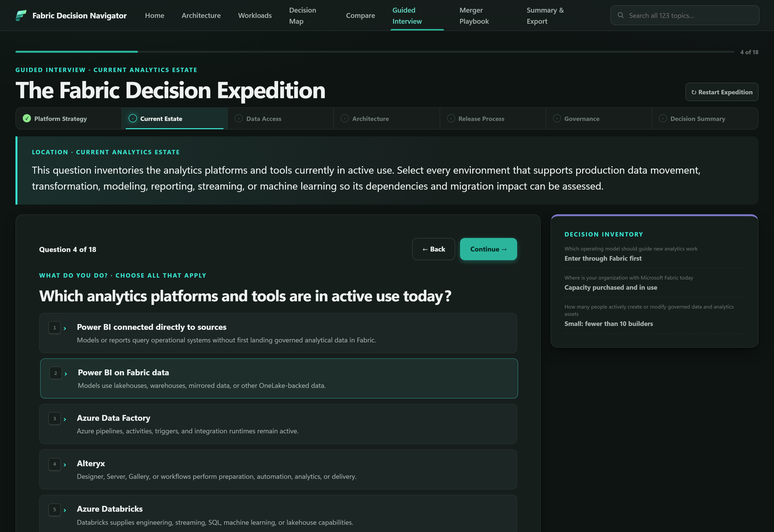Click number badge 3 beside Azure Data Factory
Image resolution: width=774 pixels, height=532 pixels.
(55, 419)
